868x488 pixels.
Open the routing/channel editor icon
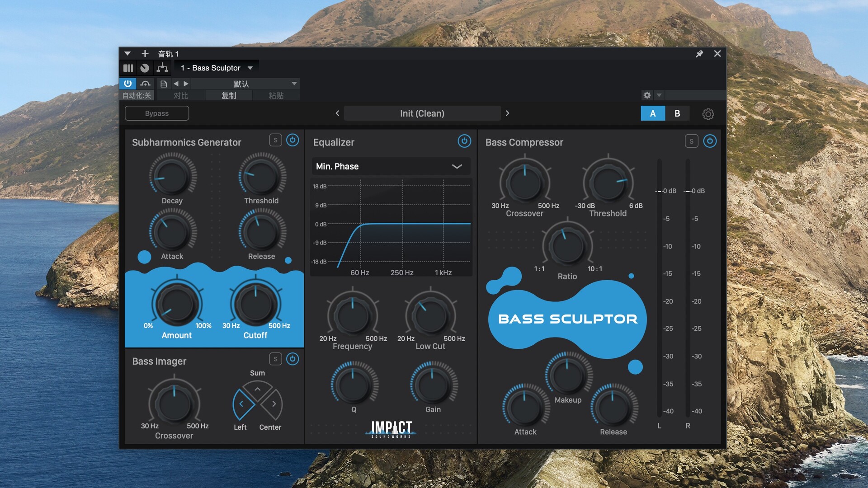162,68
